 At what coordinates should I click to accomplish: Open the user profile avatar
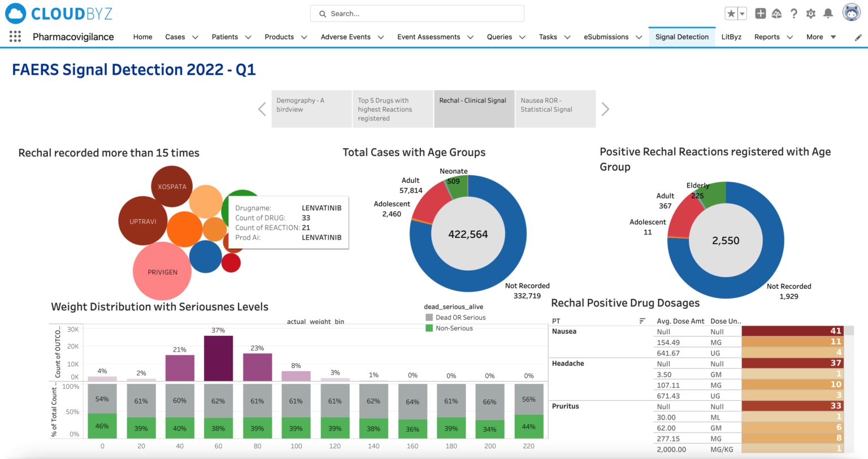tap(851, 12)
